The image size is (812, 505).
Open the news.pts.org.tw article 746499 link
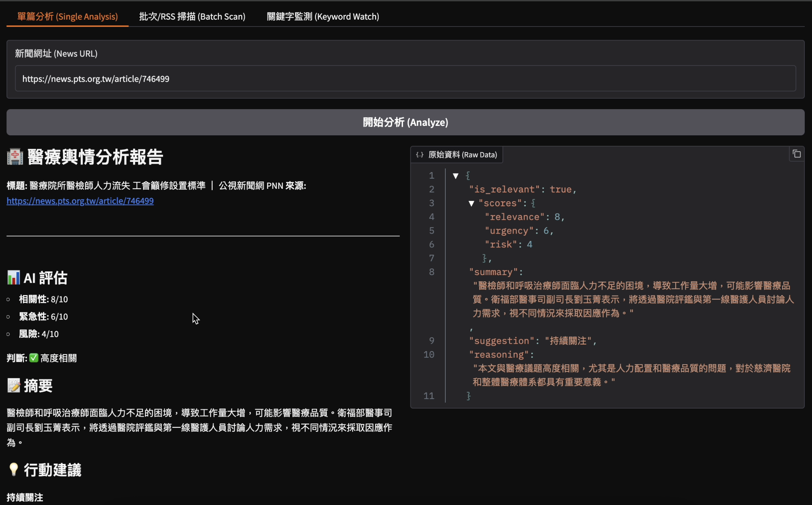pyautogui.click(x=80, y=201)
